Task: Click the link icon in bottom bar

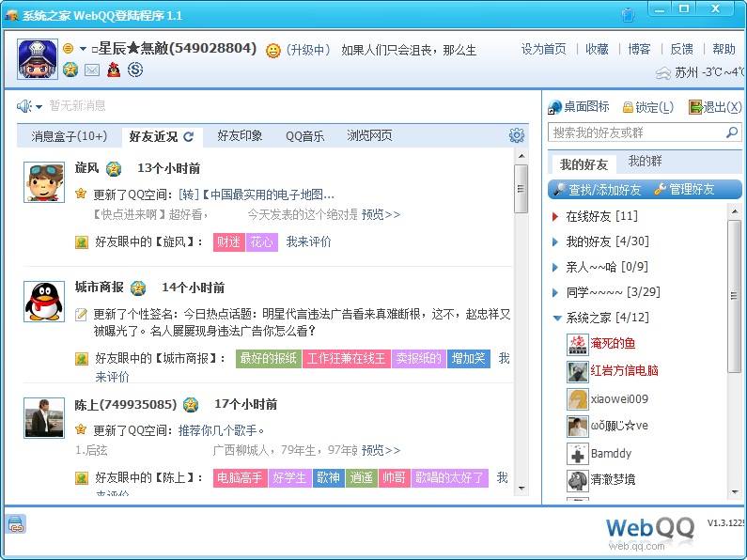Action: (16, 524)
